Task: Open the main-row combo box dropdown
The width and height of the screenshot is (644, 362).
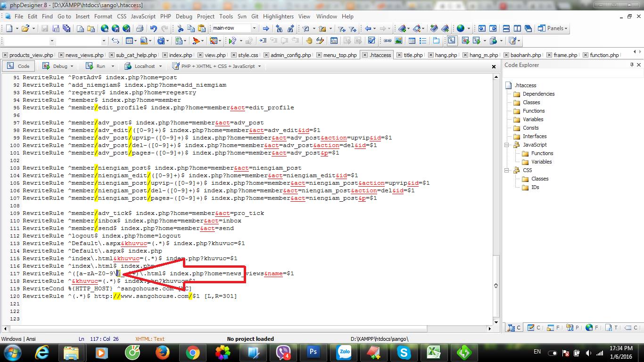Action: click(254, 28)
